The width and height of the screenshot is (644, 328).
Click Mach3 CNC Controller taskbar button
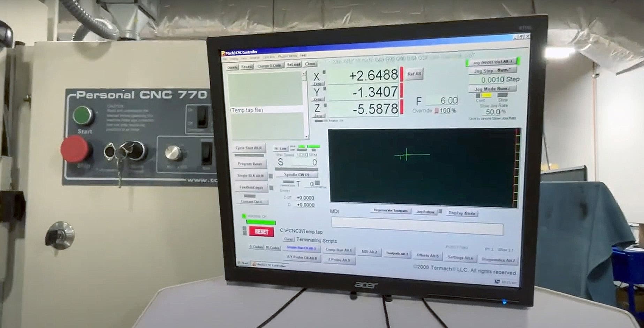click(269, 265)
